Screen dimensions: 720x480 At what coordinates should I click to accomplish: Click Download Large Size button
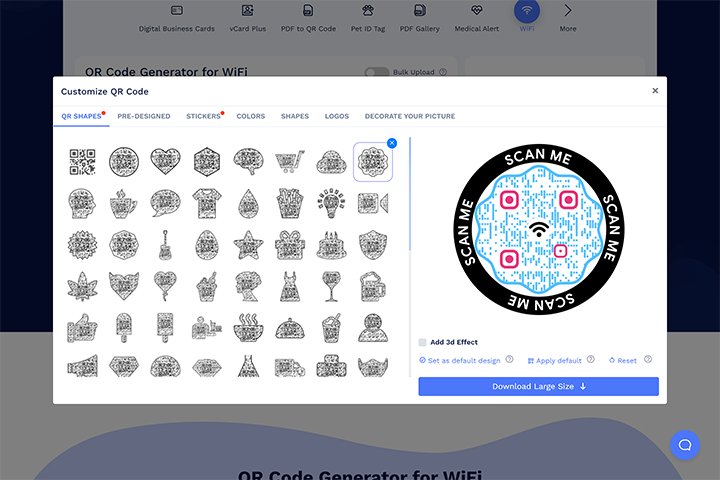tap(539, 386)
